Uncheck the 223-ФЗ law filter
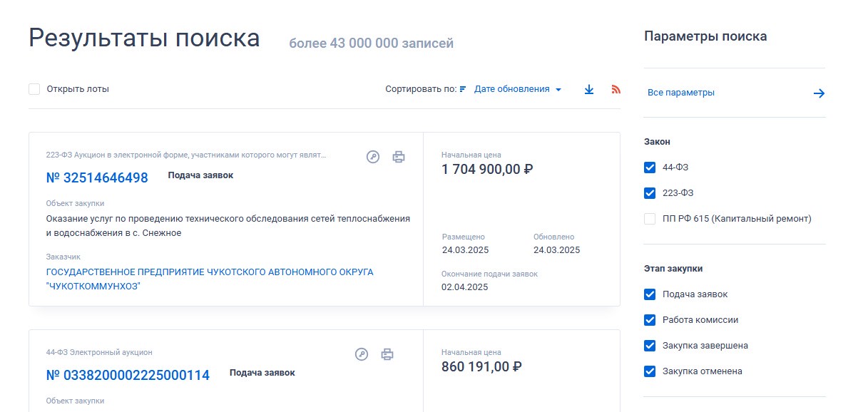868x412 pixels. [650, 193]
